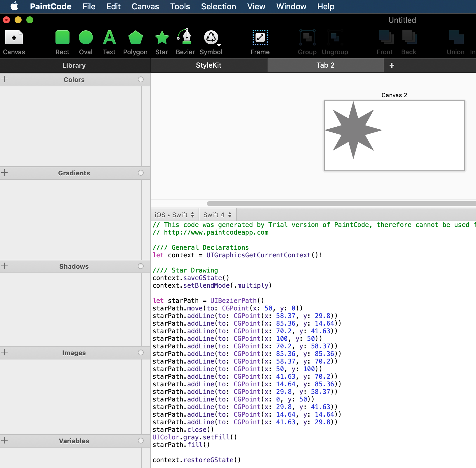Select the Text tool
This screenshot has width=476, height=468.
tap(109, 43)
